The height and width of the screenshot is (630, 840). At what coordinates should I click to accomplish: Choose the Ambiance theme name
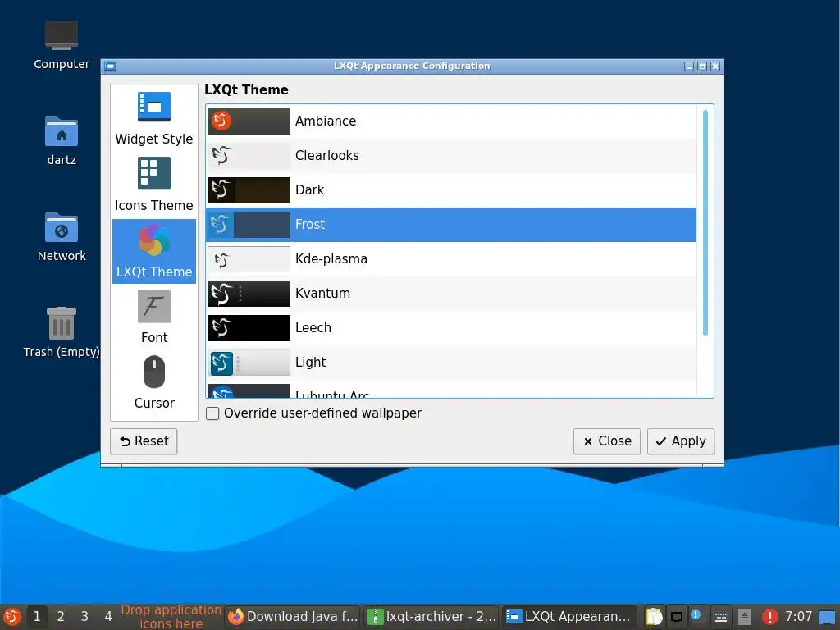pyautogui.click(x=325, y=121)
